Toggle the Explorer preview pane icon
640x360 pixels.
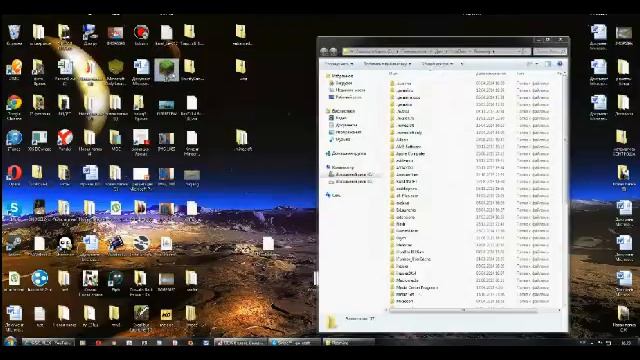(x=548, y=64)
